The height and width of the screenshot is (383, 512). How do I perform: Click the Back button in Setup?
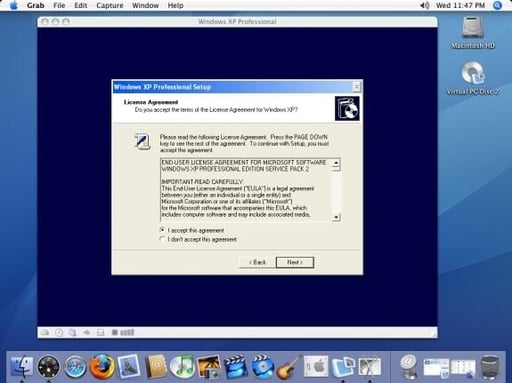[257, 262]
